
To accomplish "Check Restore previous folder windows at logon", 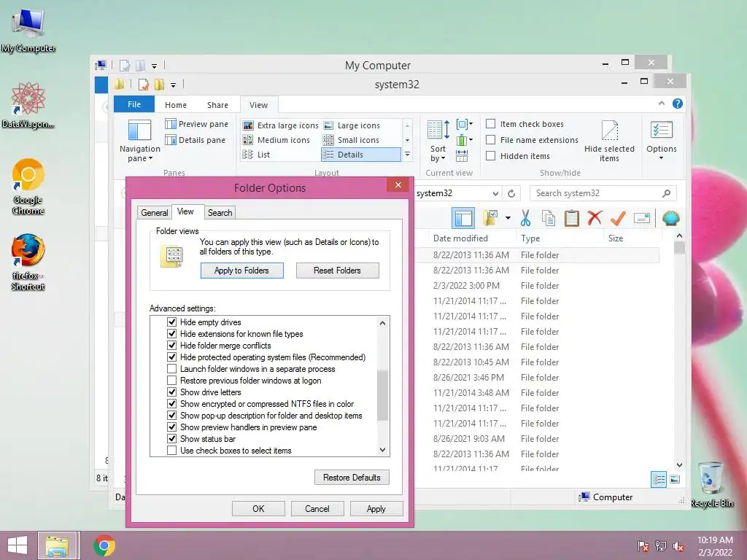I will coord(172,381).
